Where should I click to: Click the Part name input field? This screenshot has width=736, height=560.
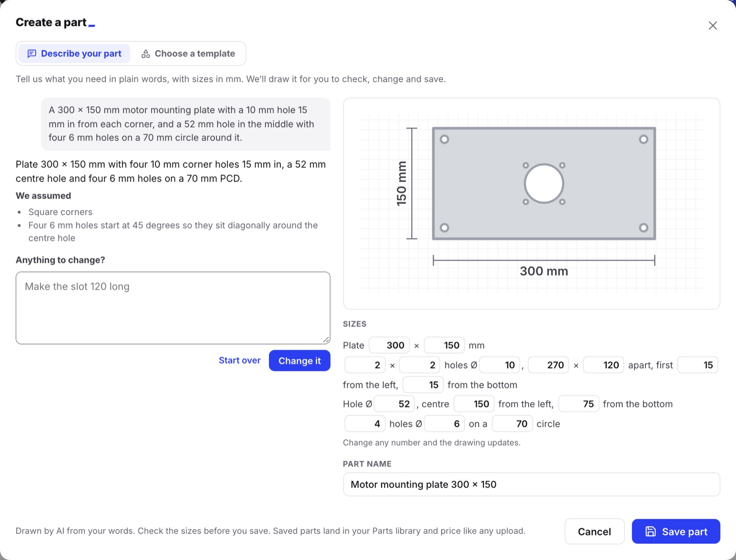coord(531,485)
